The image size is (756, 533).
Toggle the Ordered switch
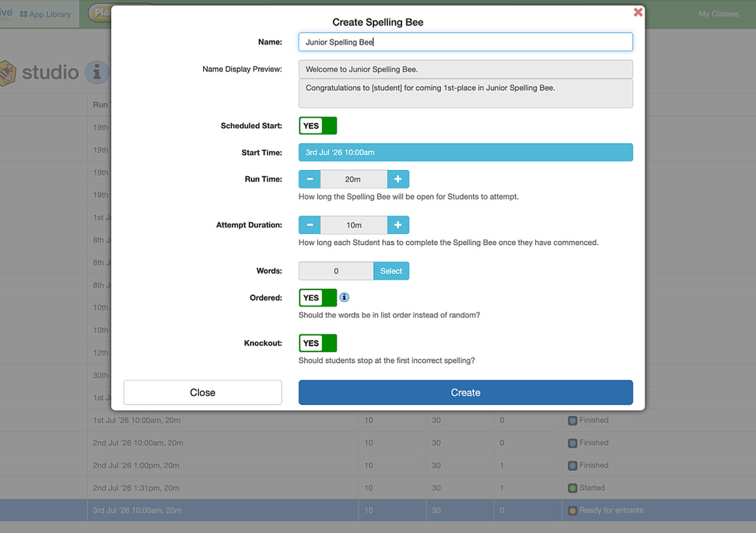[x=318, y=298]
